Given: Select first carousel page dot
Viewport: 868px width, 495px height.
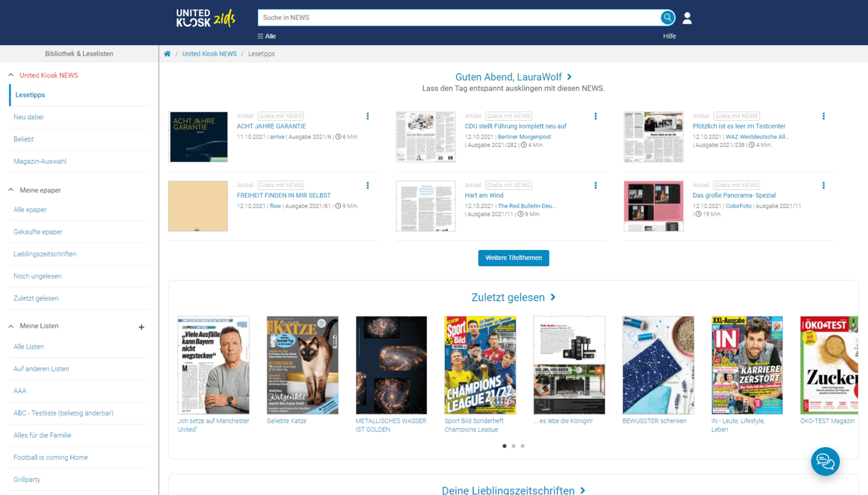Looking at the screenshot, I should (x=504, y=446).
